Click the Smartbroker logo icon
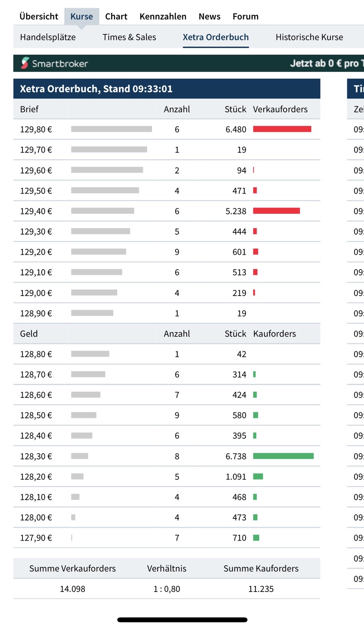 pyautogui.click(x=25, y=63)
